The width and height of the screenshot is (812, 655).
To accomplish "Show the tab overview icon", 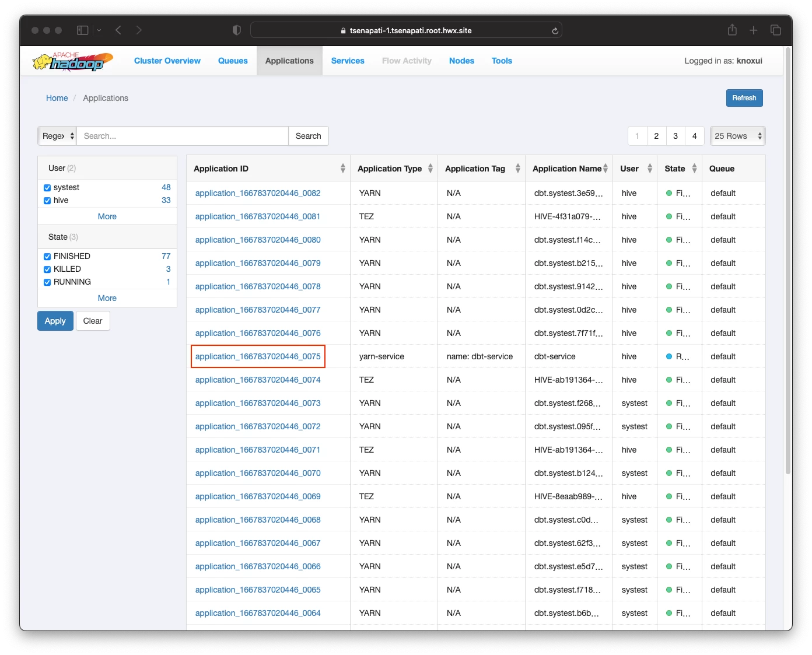I will point(776,30).
